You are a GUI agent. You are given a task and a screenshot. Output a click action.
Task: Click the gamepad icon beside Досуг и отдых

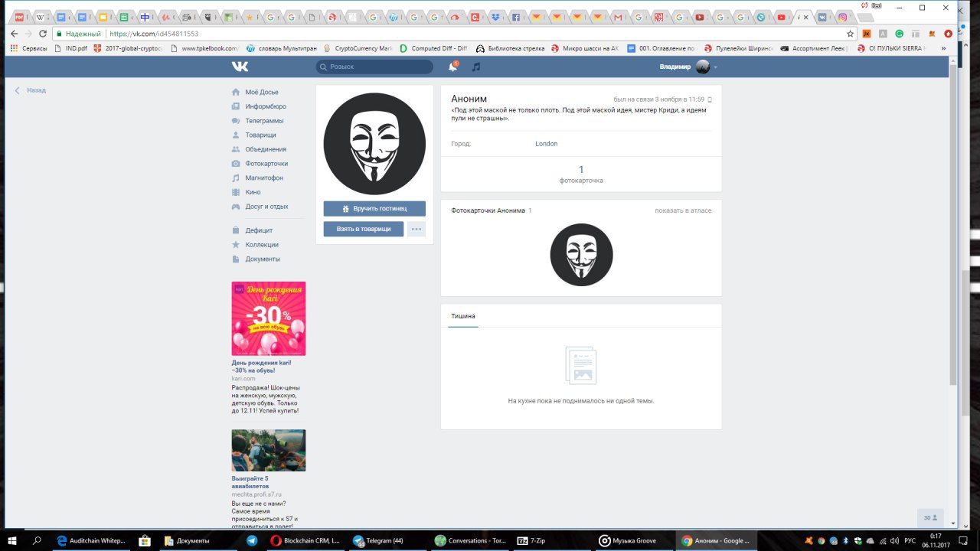(x=237, y=207)
